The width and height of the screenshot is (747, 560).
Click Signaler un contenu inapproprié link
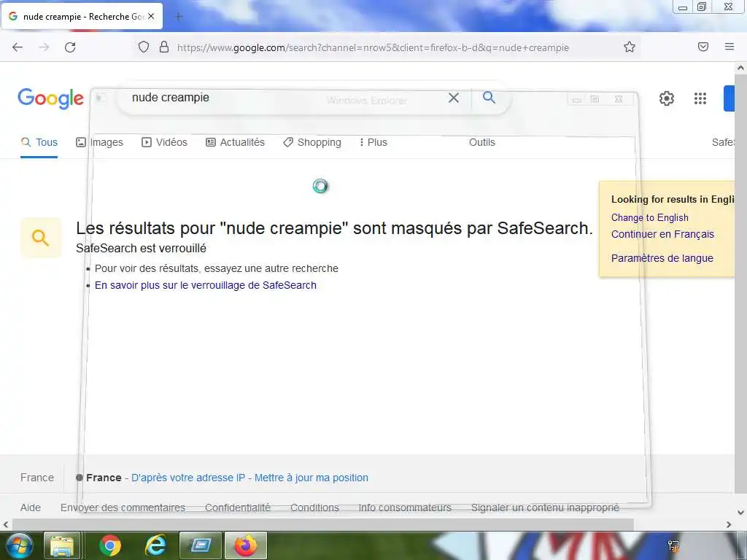click(545, 507)
